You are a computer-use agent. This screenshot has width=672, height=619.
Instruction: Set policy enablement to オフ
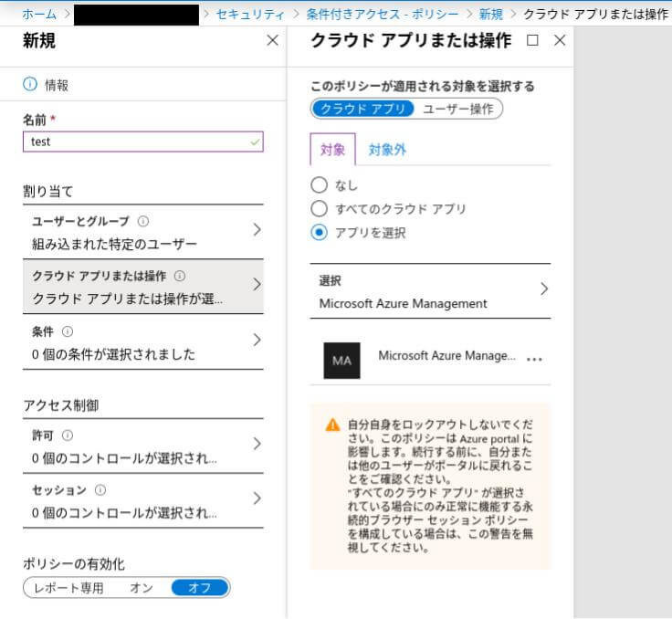point(200,588)
